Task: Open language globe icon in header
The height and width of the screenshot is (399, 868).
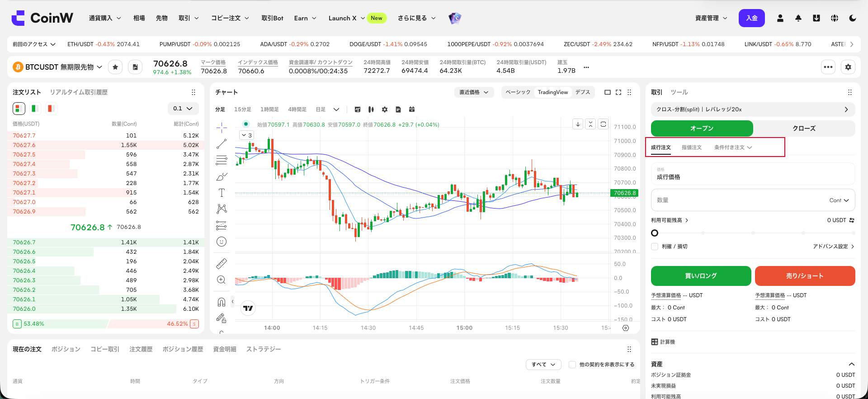Action: coord(835,18)
